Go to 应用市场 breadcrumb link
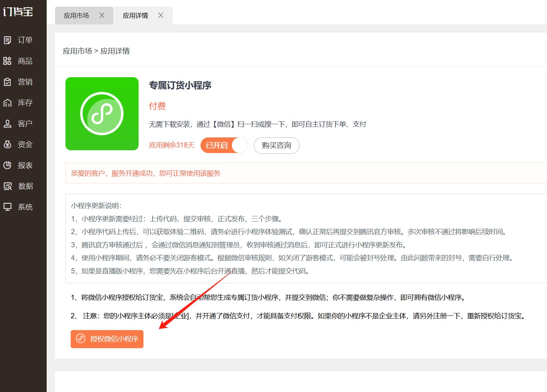This screenshot has height=392, width=547. [77, 51]
